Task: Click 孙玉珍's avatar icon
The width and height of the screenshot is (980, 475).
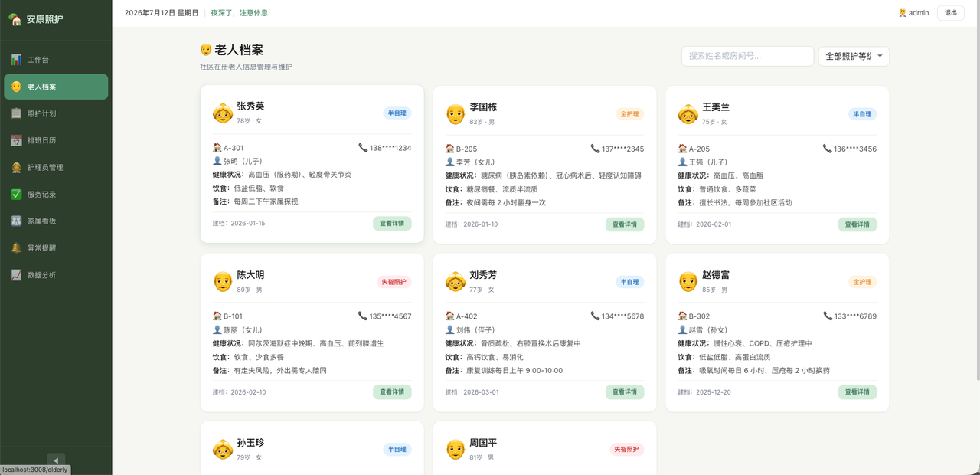Action: [223, 449]
